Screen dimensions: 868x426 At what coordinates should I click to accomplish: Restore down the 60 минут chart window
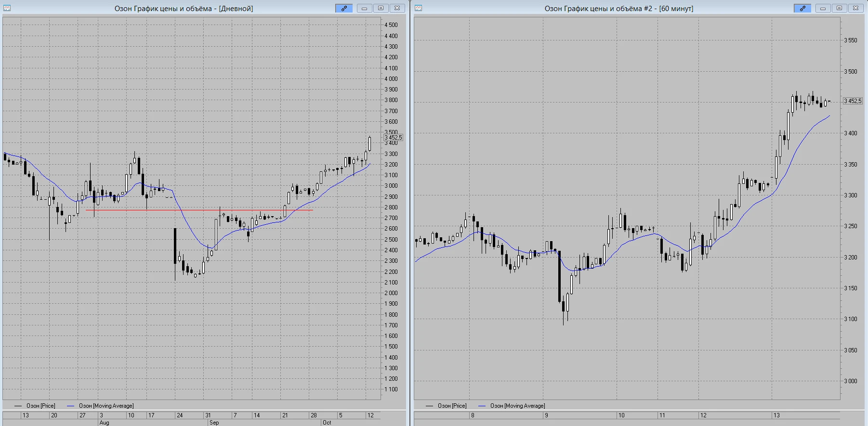point(840,8)
